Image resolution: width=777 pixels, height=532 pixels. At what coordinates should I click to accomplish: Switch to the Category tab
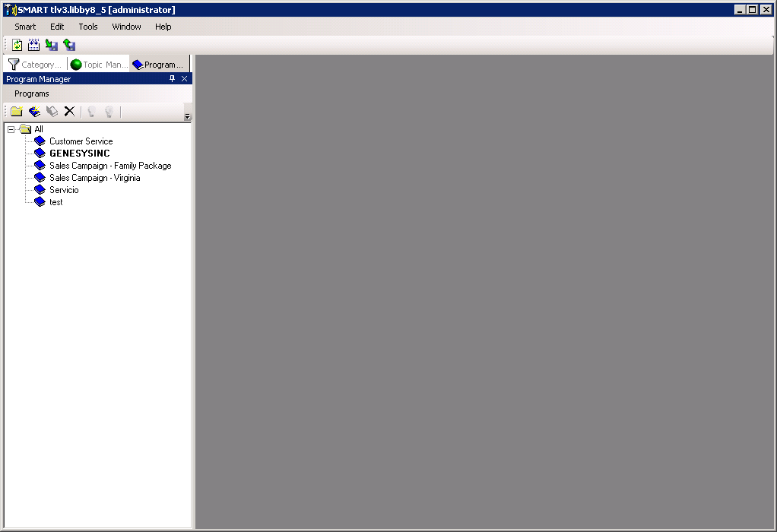(x=35, y=65)
